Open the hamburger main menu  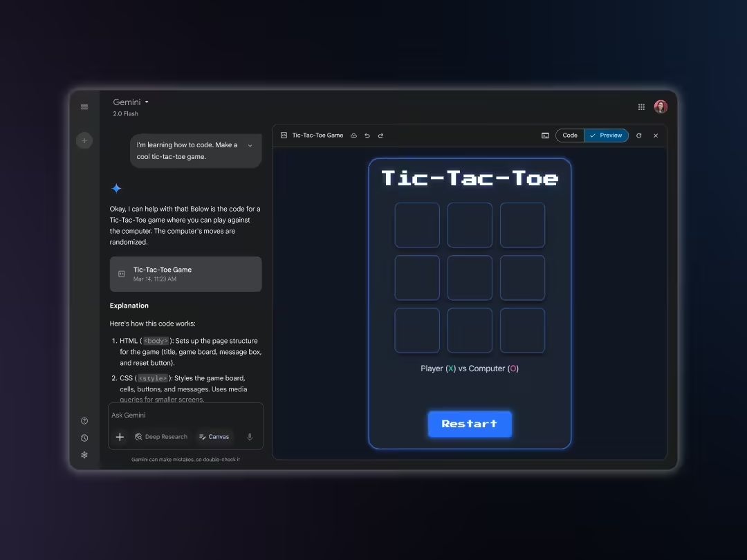(84, 107)
